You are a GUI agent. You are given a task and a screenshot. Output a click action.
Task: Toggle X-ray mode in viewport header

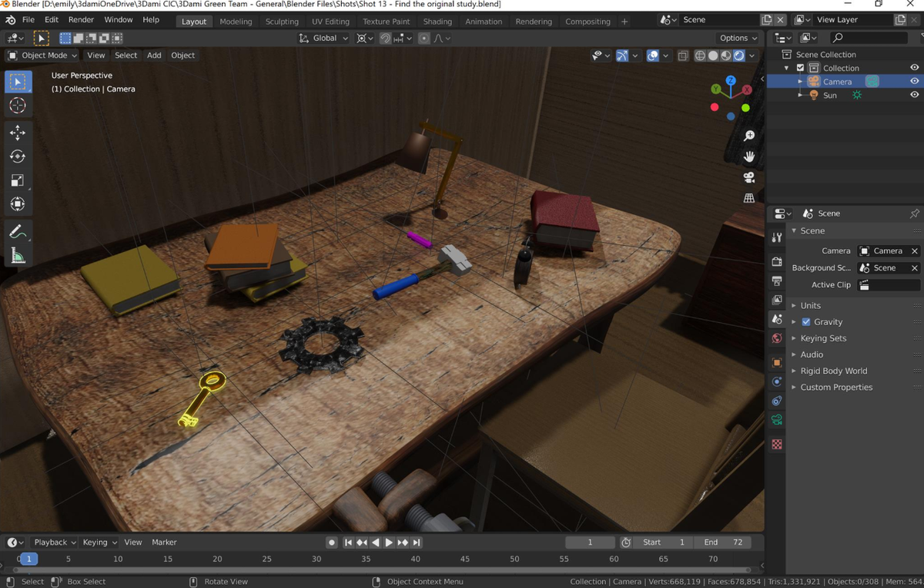[683, 55]
